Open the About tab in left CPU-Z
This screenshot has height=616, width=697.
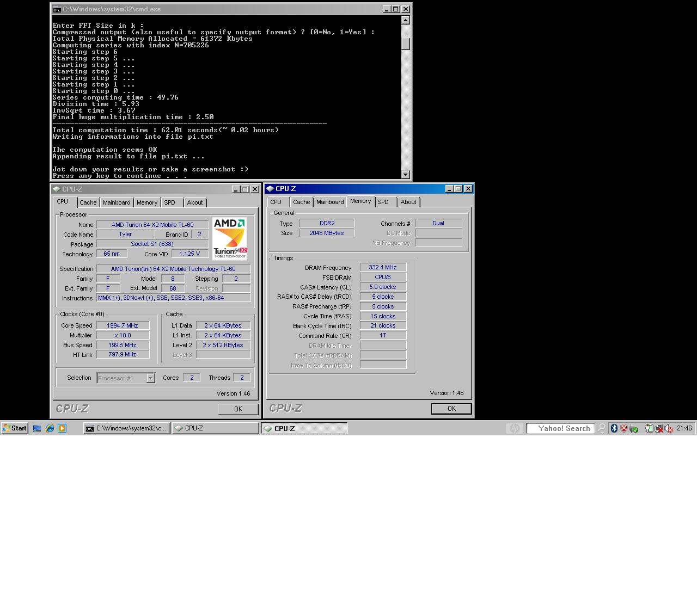[x=195, y=202]
